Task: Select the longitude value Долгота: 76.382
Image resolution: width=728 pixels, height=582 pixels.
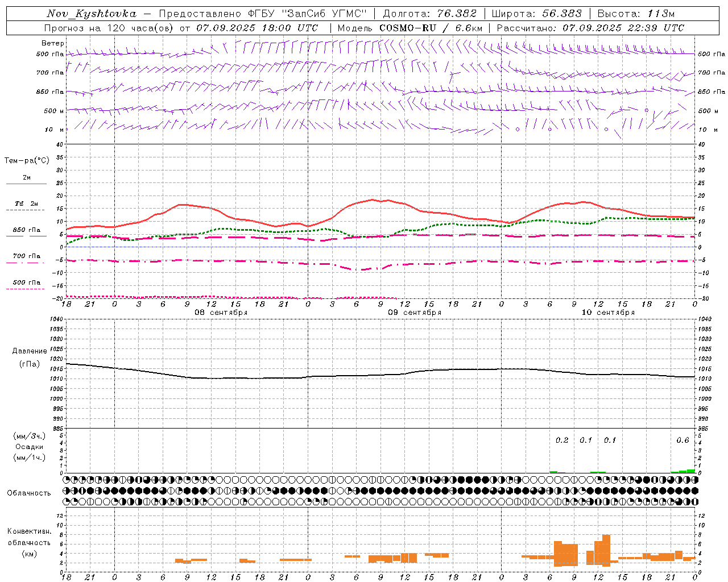Action: point(429,14)
